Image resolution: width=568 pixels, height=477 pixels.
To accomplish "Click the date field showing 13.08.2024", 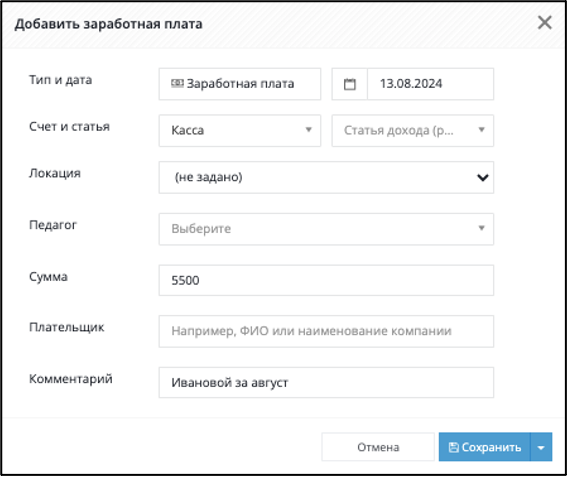I will coord(430,84).
